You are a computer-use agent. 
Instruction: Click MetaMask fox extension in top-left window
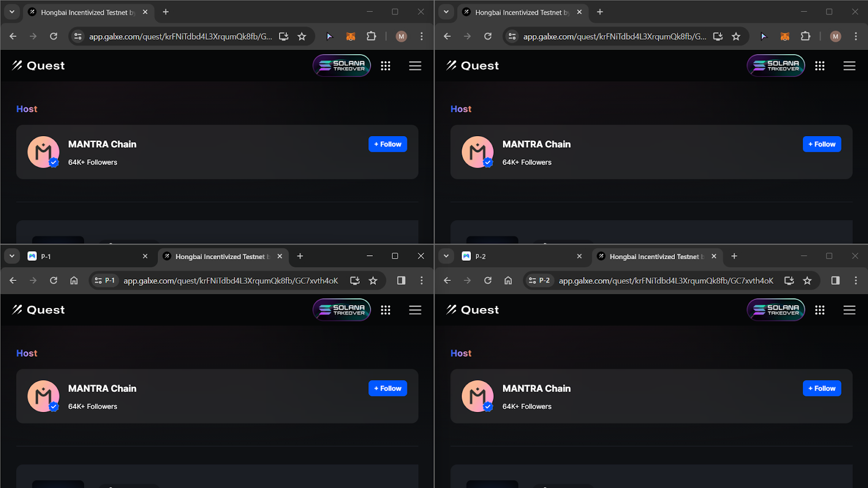[x=351, y=36]
